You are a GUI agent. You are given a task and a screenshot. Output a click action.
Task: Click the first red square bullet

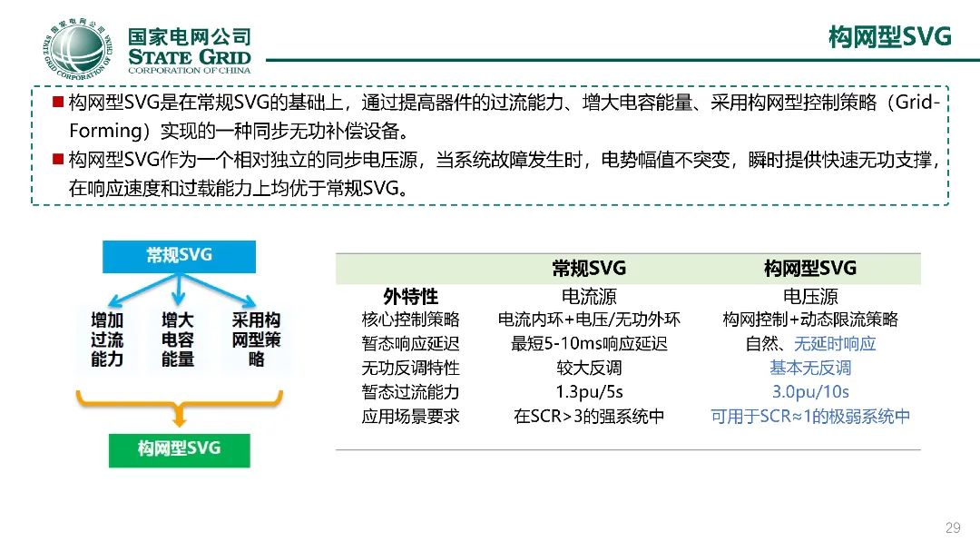coord(58,102)
